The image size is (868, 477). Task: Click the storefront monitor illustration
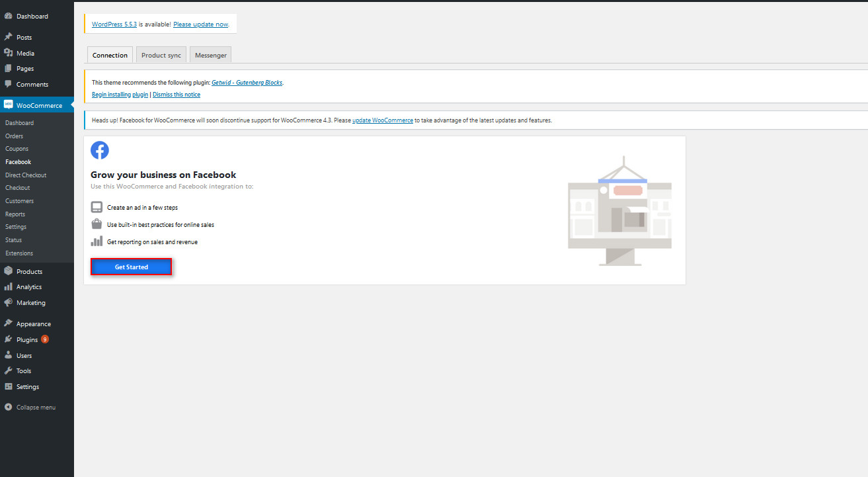(x=619, y=210)
